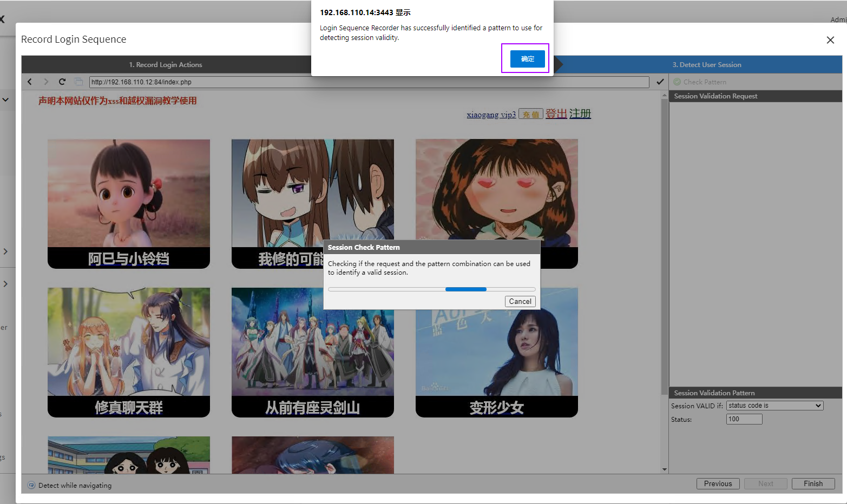Click the Session Validation Pattern header
This screenshot has width=847, height=504.
click(756, 393)
